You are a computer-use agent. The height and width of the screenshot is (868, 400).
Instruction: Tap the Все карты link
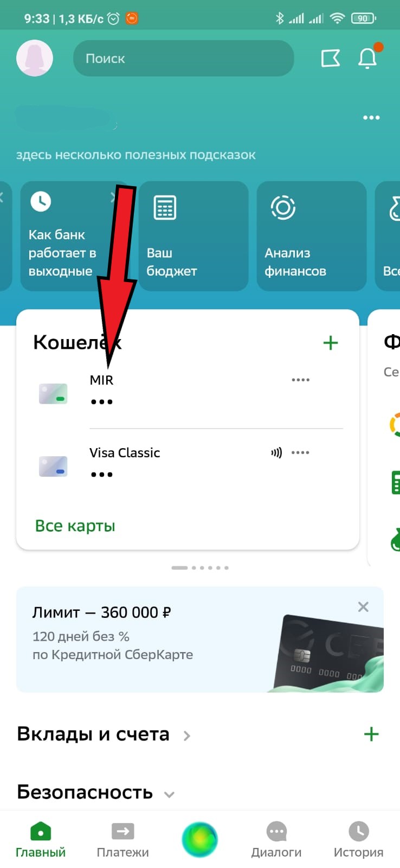coord(75,526)
